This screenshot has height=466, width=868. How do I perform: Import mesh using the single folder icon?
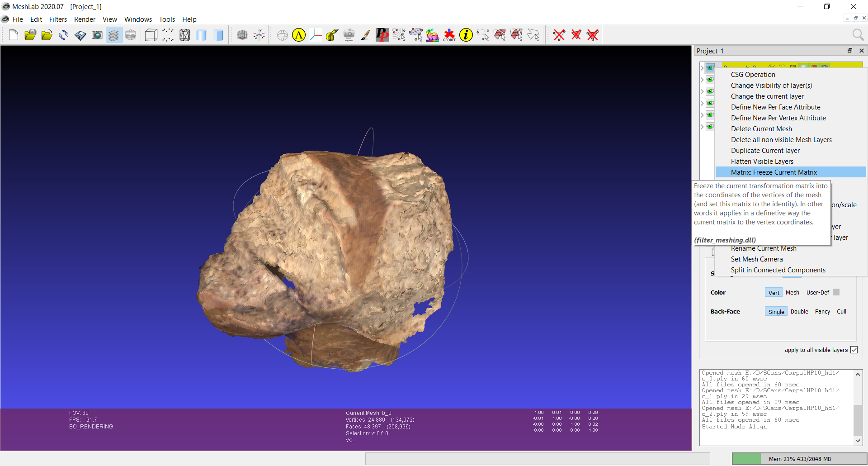click(47, 35)
